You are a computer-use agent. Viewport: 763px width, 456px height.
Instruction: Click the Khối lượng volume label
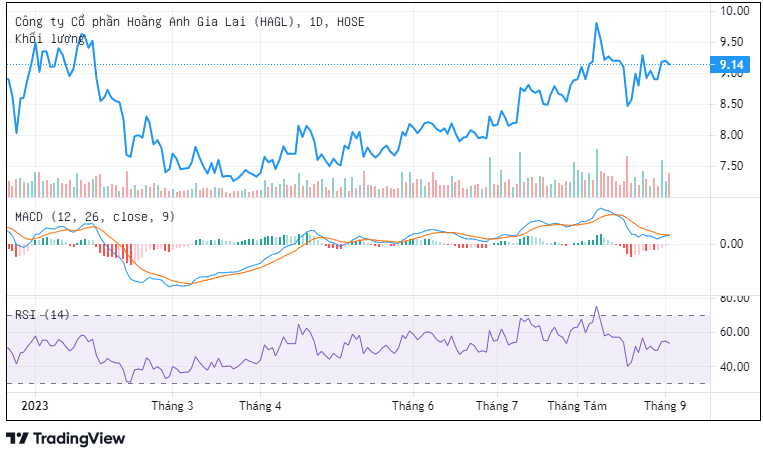click(49, 38)
